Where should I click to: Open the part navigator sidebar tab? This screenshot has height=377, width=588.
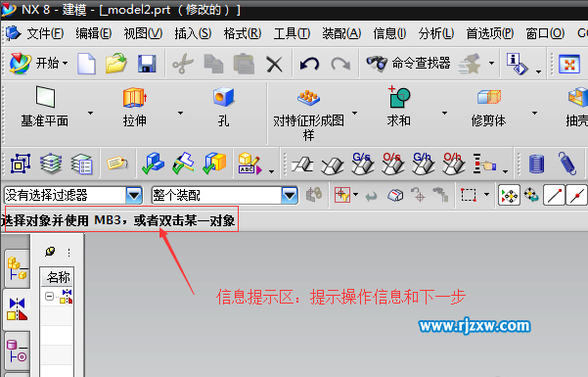(18, 352)
